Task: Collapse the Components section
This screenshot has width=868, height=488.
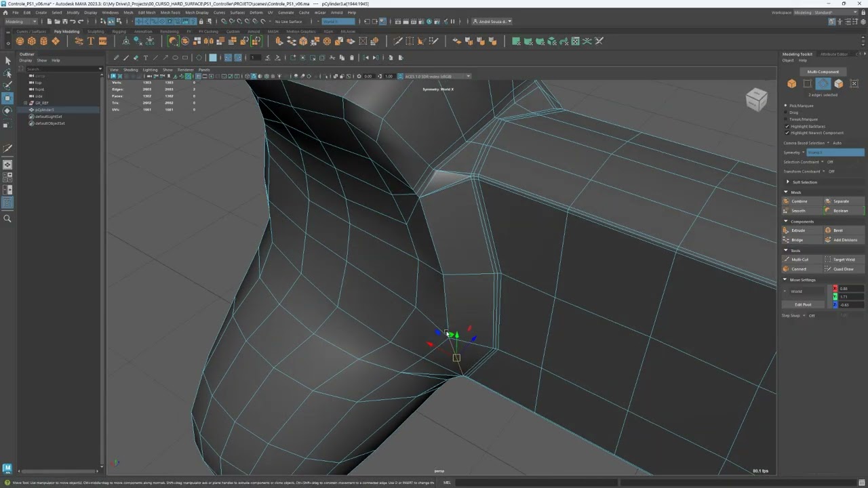Action: 786,222
